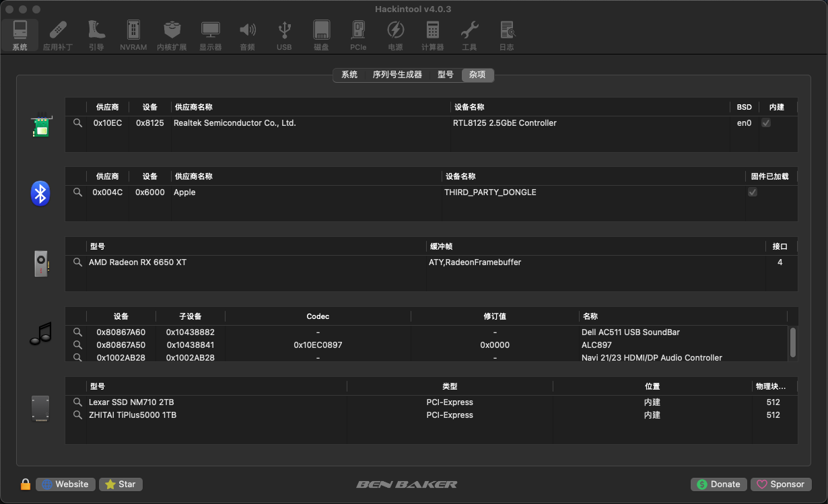The image size is (828, 504).
Task: Select codec value 0x10EC0897
Action: coord(318,345)
